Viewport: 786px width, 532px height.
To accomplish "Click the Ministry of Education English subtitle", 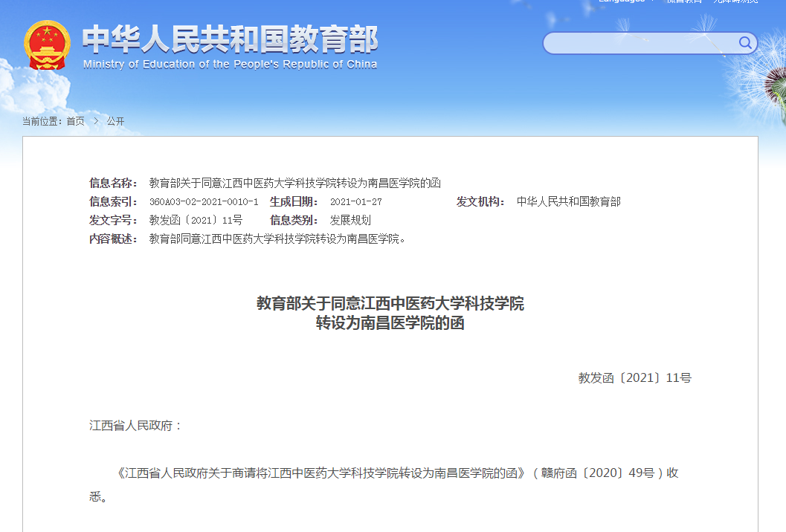I will point(230,64).
